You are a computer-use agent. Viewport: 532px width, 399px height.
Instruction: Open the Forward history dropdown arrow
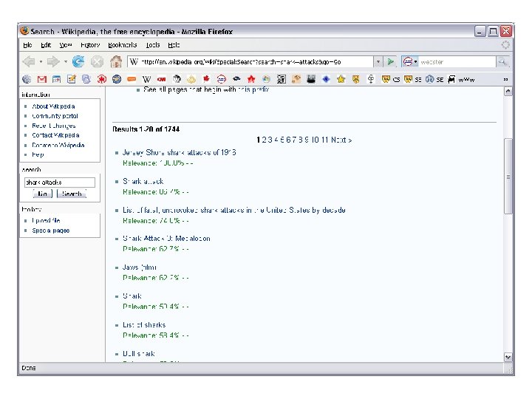65,62
